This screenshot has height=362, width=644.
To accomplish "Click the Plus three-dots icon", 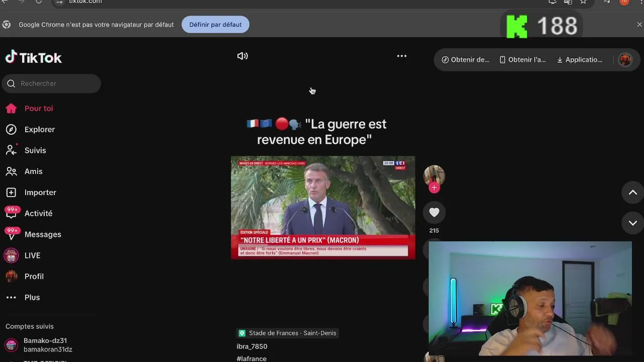I will (11, 298).
